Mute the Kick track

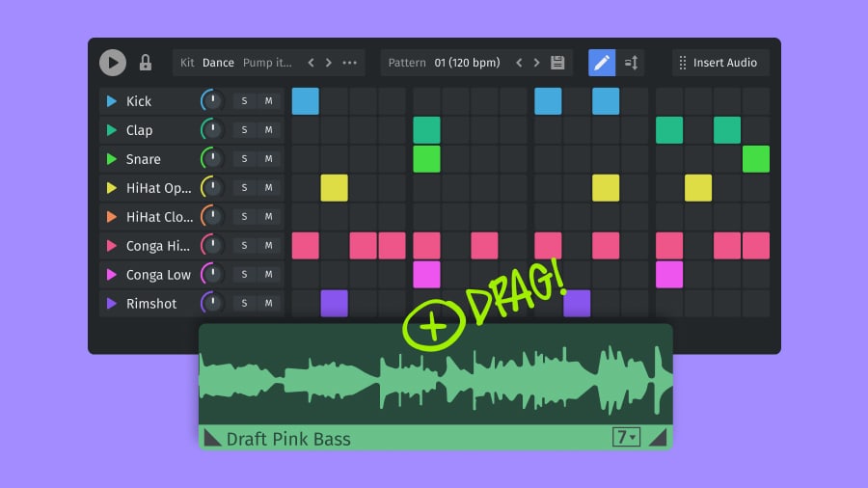[x=268, y=101]
